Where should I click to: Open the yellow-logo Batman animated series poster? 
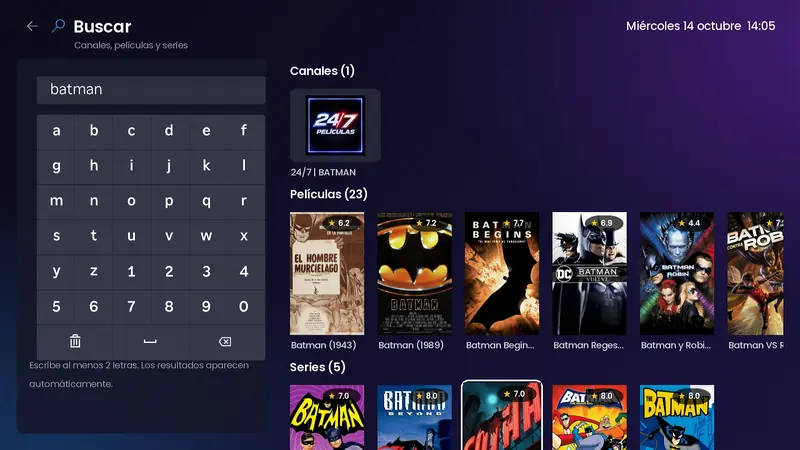coord(677,417)
